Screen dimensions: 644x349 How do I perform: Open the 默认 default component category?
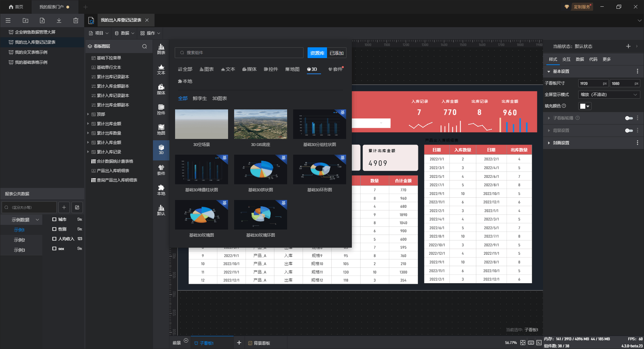click(x=161, y=210)
